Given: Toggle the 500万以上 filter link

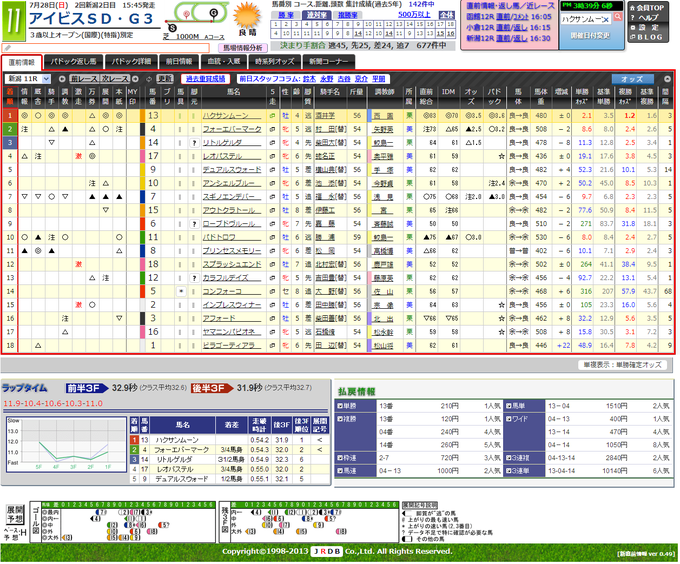Looking at the screenshot, I should 414,15.
